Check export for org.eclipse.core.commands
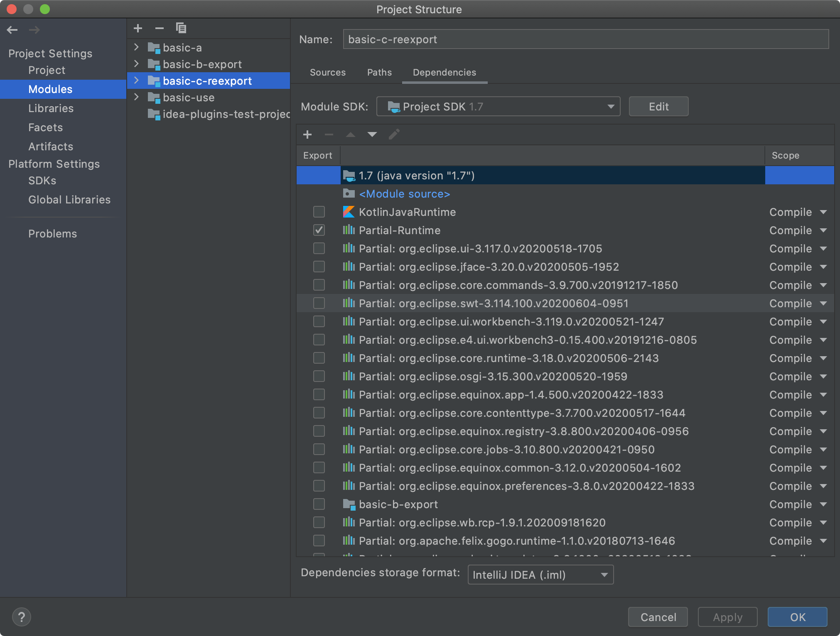The image size is (840, 636). tap(319, 285)
